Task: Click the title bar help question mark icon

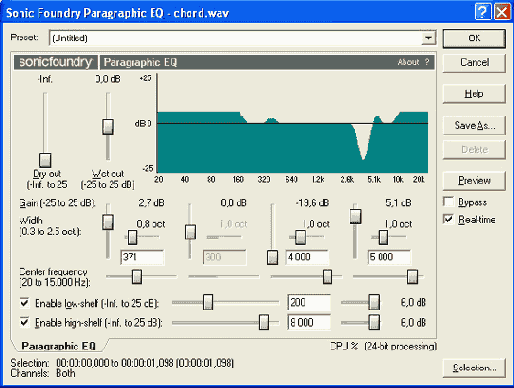Action: point(483,12)
